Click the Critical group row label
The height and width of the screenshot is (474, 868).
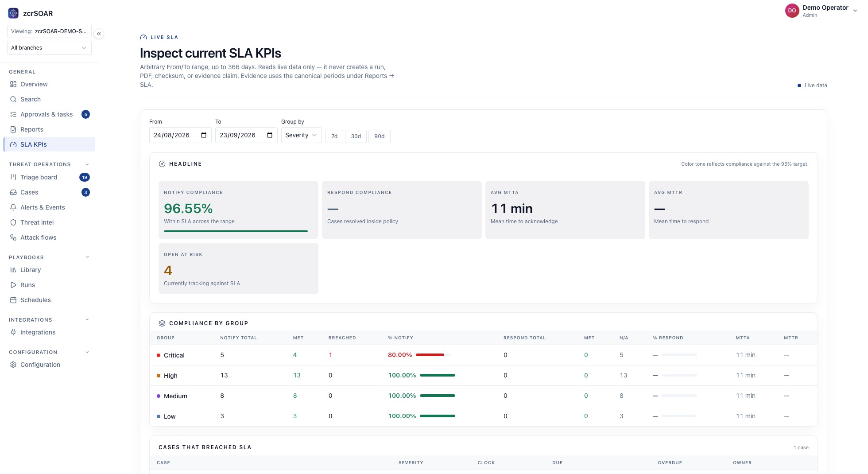pyautogui.click(x=174, y=355)
